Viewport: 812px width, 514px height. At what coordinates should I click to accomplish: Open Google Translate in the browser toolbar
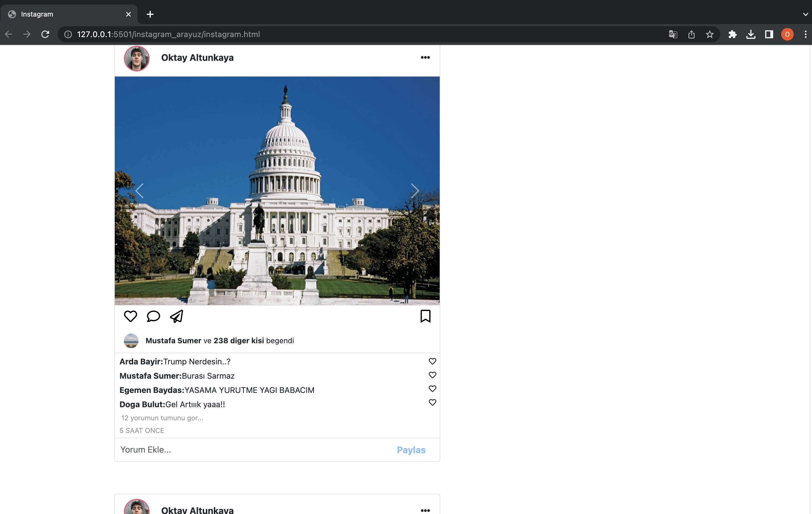click(x=673, y=34)
